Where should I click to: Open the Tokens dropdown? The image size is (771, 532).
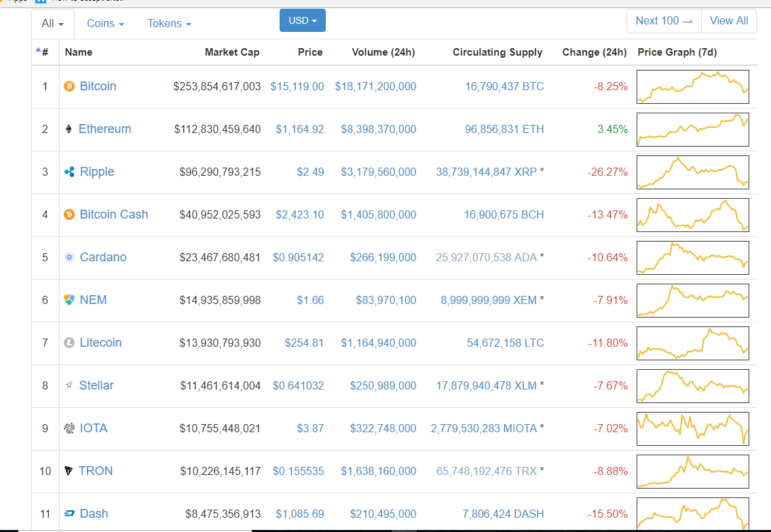click(x=169, y=24)
